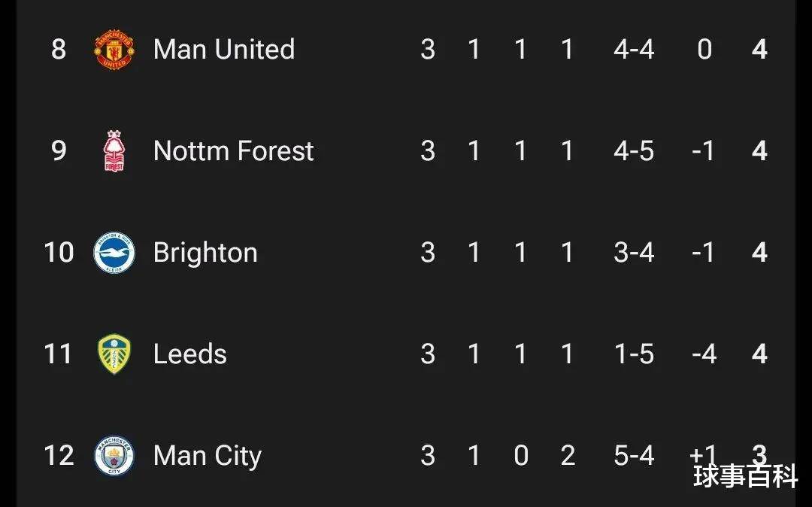The height and width of the screenshot is (507, 812).
Task: Select the Brighton team name
Action: click(205, 253)
